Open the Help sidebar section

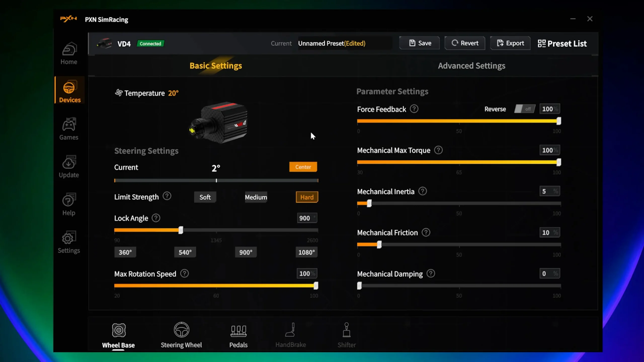pos(69,204)
